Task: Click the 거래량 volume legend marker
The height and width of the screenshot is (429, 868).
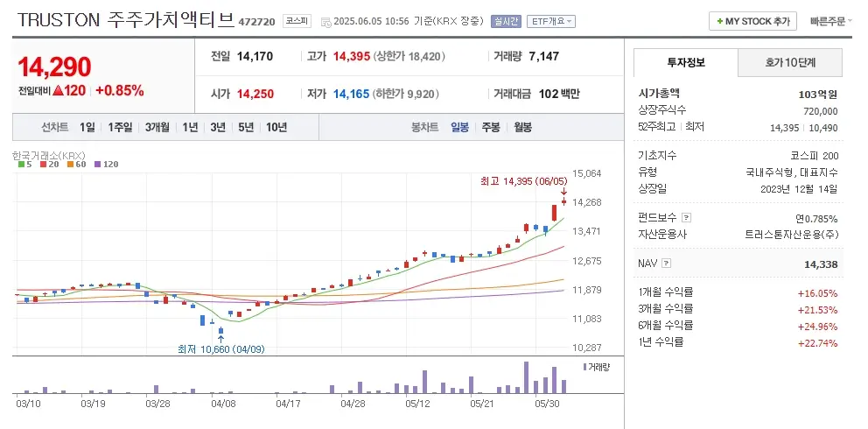Action: click(x=584, y=367)
